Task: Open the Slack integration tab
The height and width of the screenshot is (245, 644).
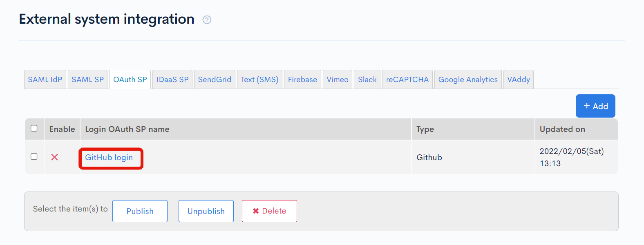Action: coord(367,80)
